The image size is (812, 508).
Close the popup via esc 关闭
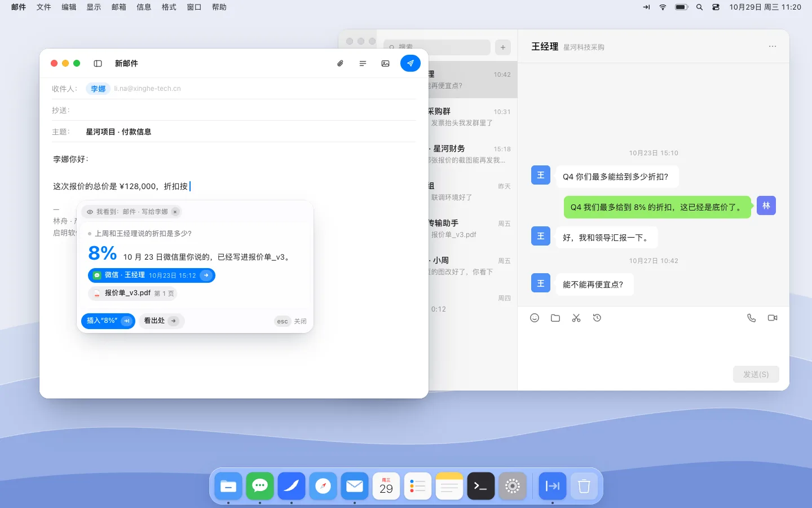pyautogui.click(x=291, y=321)
